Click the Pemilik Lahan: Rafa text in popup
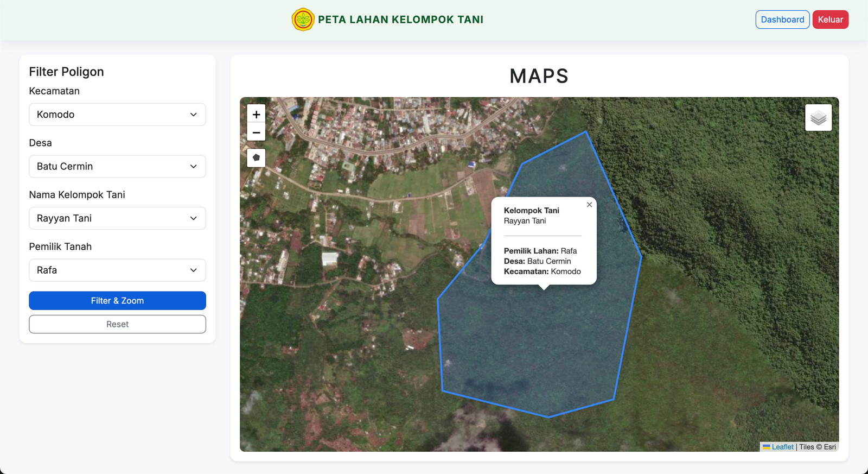 pos(540,251)
